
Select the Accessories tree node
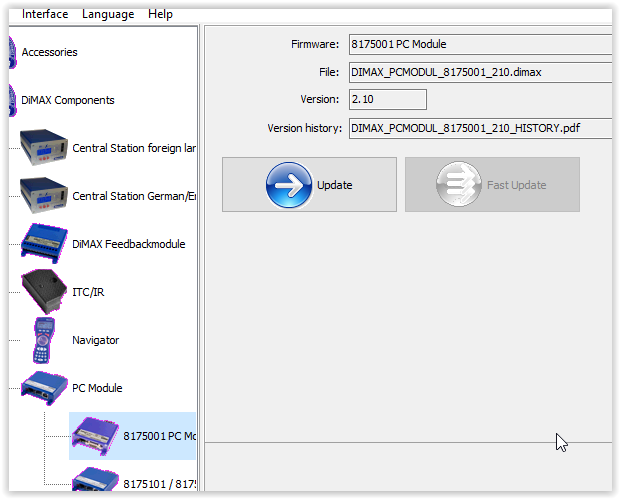(49, 52)
